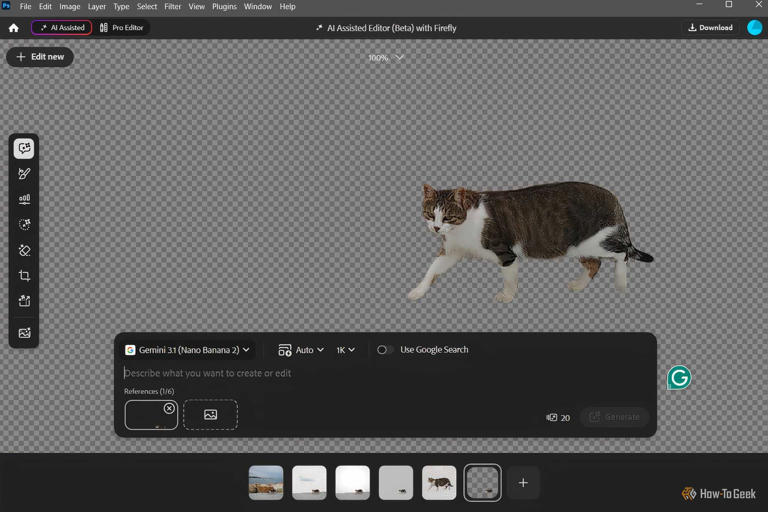Select the fourth gray thumbnail
This screenshot has width=768, height=512.
(396, 483)
